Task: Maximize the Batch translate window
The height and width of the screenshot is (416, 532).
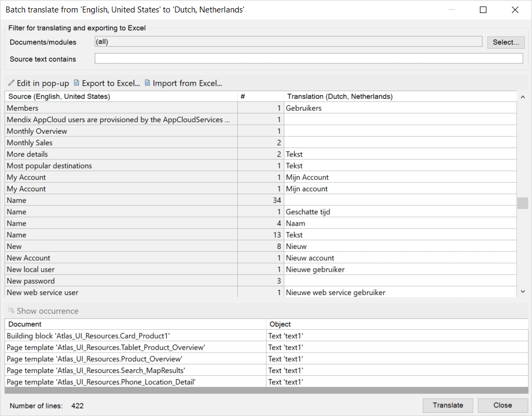Action: (483, 10)
